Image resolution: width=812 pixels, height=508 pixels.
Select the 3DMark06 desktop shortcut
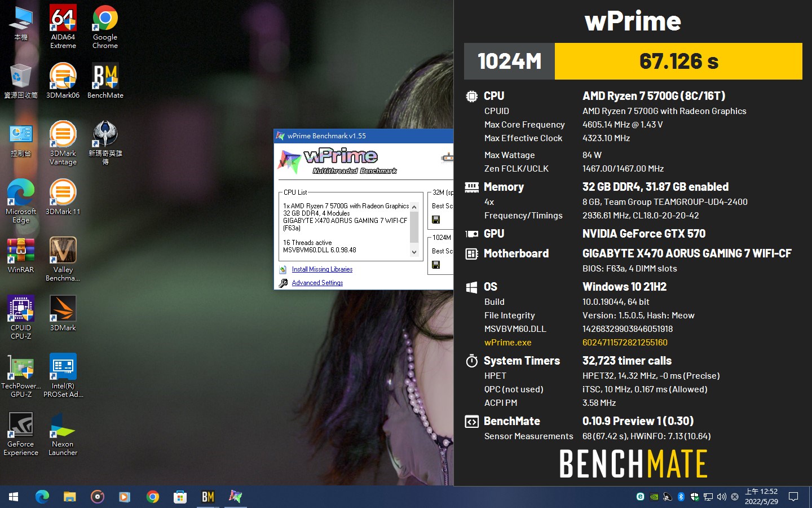pyautogui.click(x=63, y=81)
